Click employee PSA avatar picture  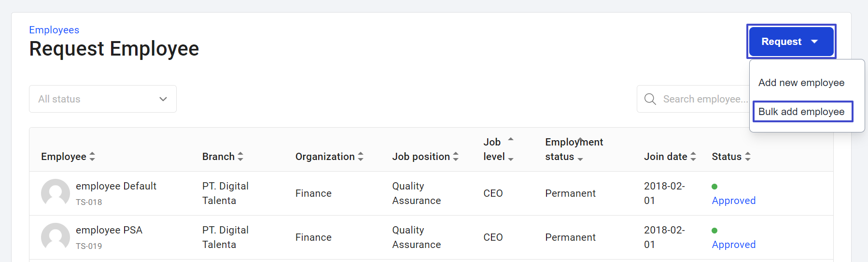[x=56, y=237]
